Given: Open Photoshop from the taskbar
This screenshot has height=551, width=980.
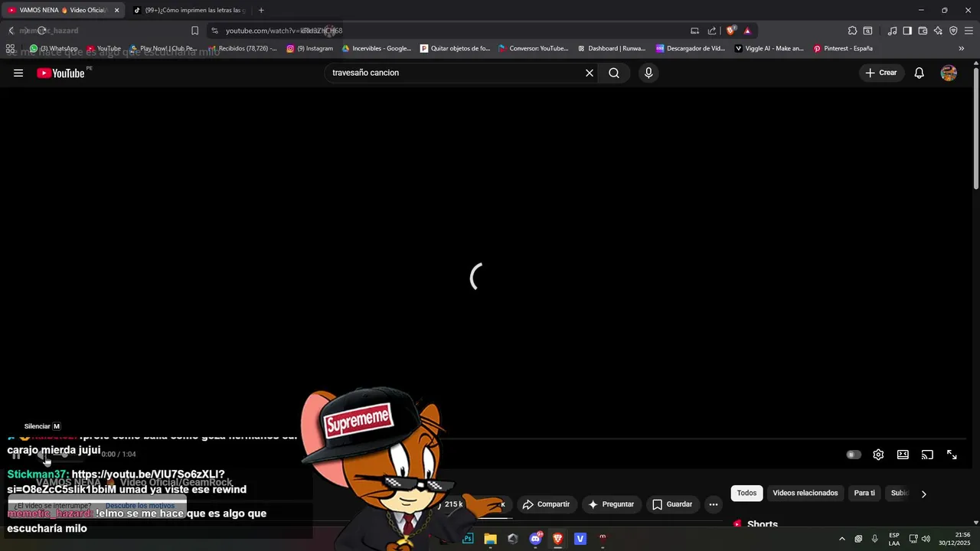Looking at the screenshot, I should pos(468,539).
